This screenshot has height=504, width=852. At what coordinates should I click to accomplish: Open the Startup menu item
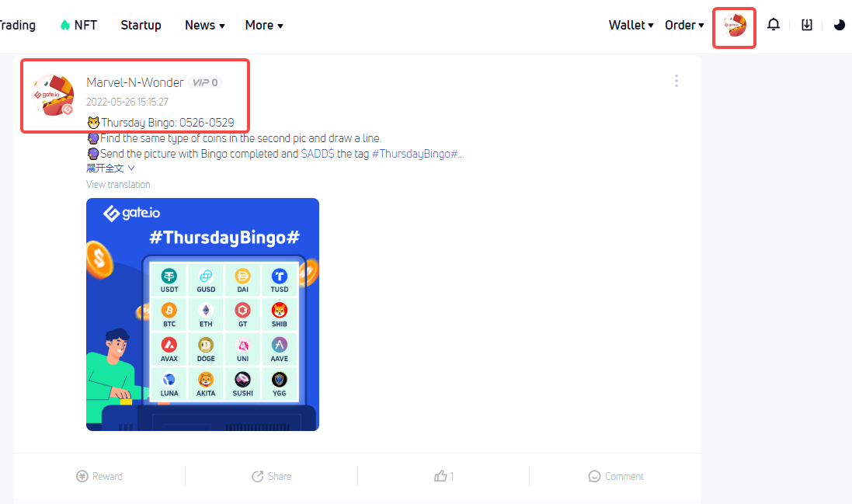pos(141,25)
